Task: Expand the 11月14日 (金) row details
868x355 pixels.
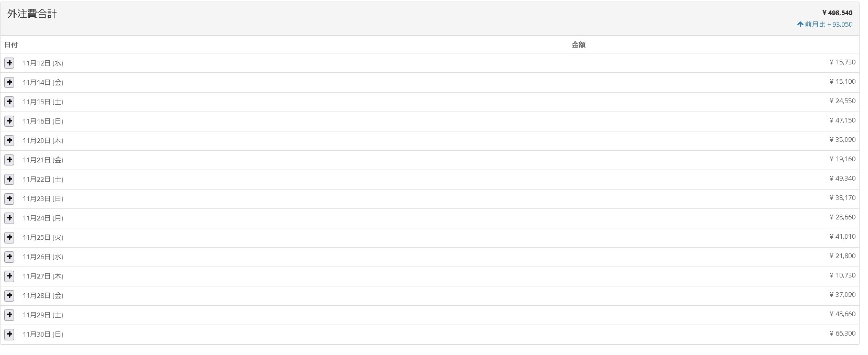Action: [x=9, y=82]
